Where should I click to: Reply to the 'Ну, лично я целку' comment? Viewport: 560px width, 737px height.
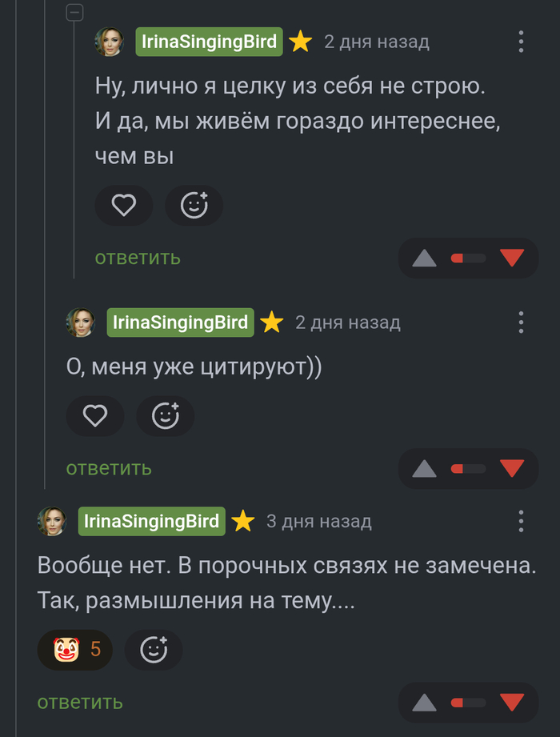point(138,258)
